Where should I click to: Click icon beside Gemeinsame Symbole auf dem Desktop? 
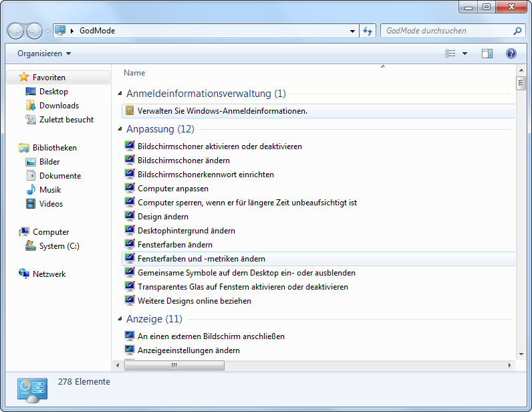point(130,273)
